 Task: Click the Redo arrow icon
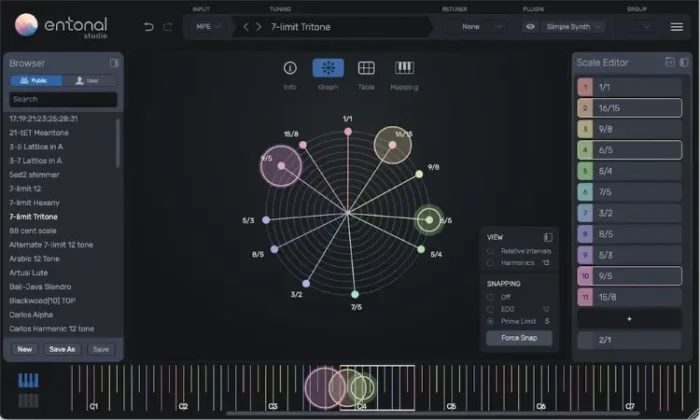[167, 27]
